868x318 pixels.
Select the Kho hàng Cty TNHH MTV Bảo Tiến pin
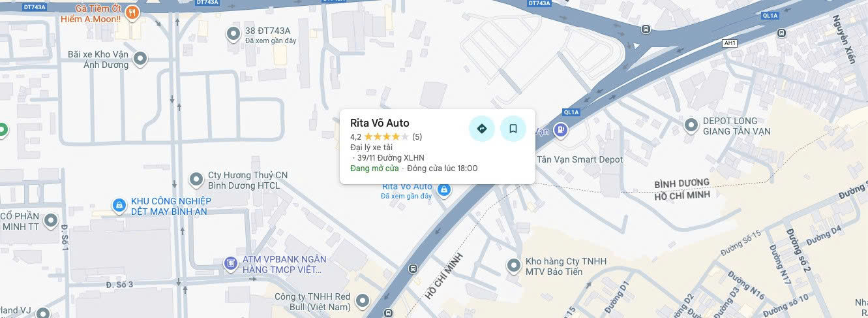pos(514,266)
